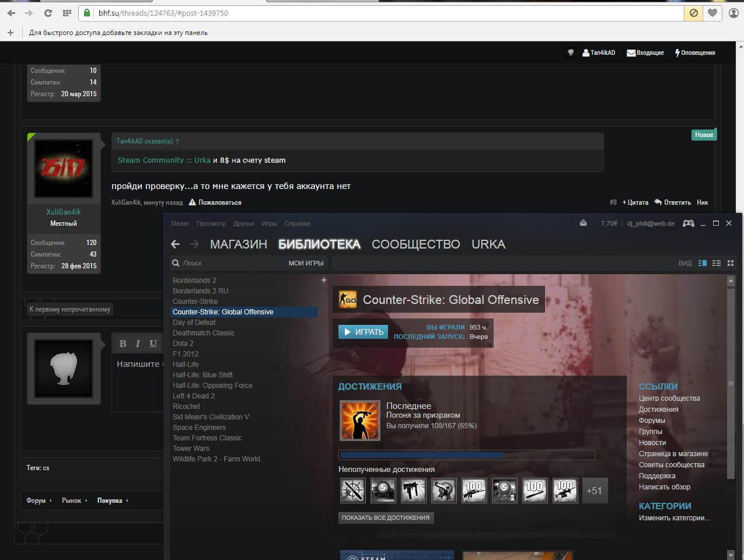744x560 pixels.
Task: Click the plus icon above the games list
Action: 324,281
